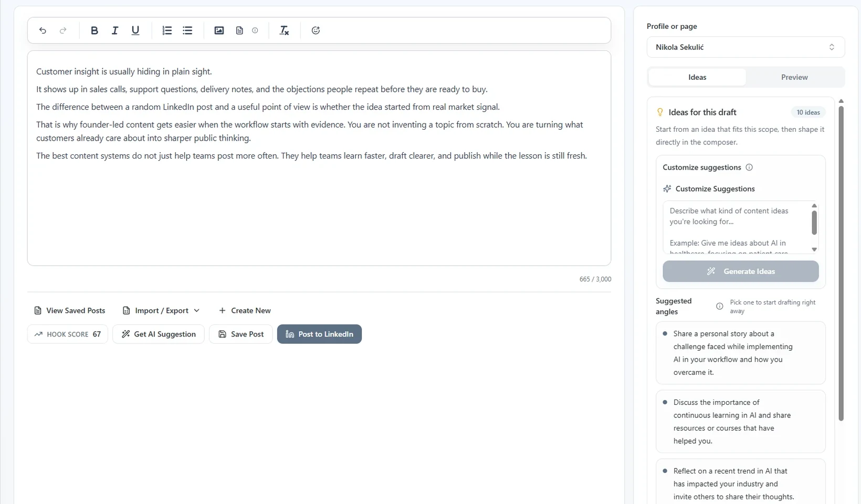Click the paragraph starting 'The best content systems'
Screen dimensions: 861x504
point(311,155)
